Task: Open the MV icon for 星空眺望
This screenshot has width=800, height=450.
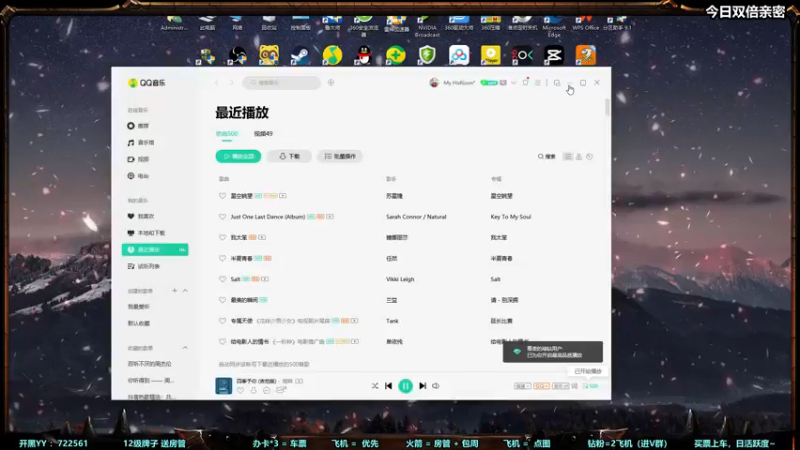Action: 283,196
